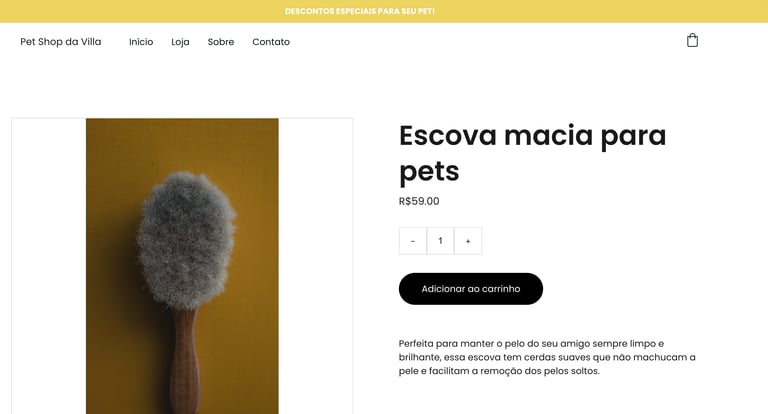
Task: Click the word pets in the title
Action: 429,171
